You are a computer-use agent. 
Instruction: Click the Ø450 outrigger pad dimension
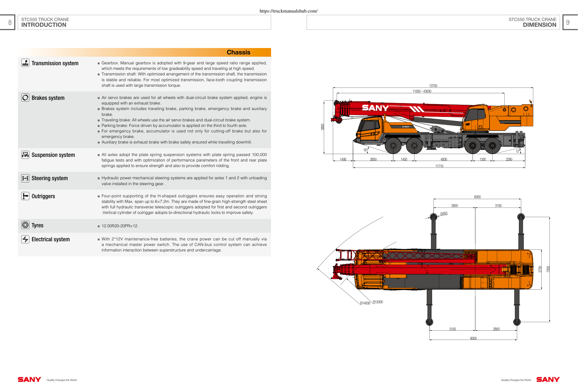point(444,214)
